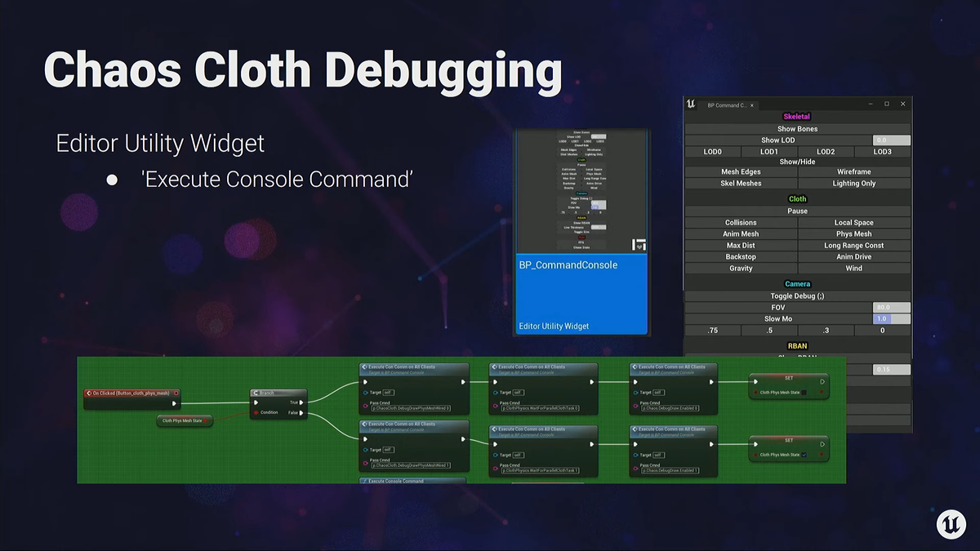Viewport: 980px width, 551px height.
Task: Click the Unreal Engine logo in the BP Command Console window
Action: (x=691, y=104)
